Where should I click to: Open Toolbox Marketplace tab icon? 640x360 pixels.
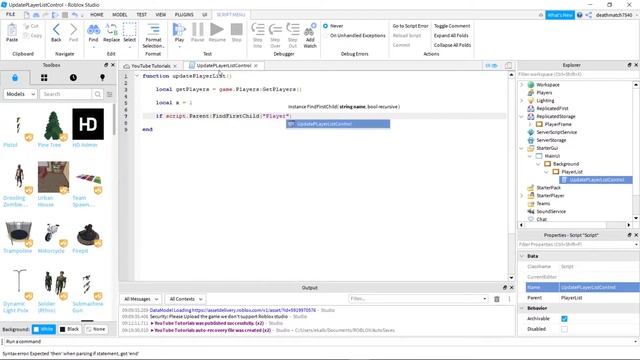point(15,78)
